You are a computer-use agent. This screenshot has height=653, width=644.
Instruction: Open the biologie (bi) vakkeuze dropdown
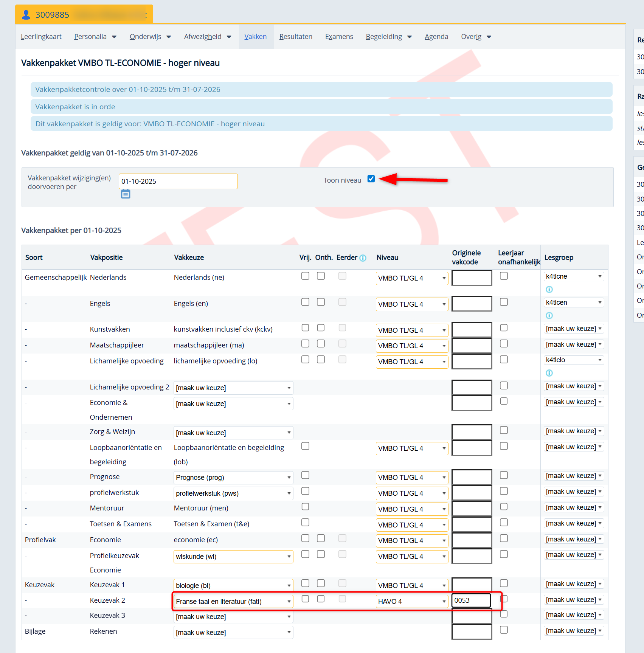coord(233,585)
